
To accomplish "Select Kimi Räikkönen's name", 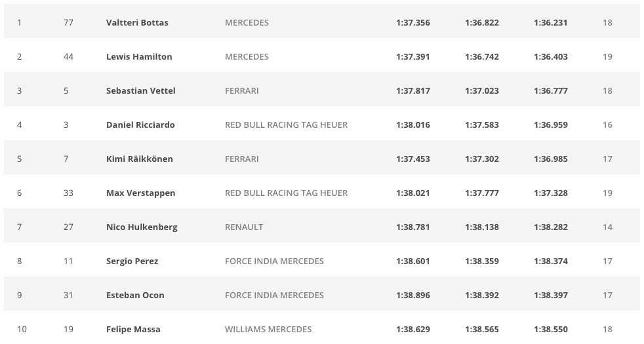I will click(139, 159).
